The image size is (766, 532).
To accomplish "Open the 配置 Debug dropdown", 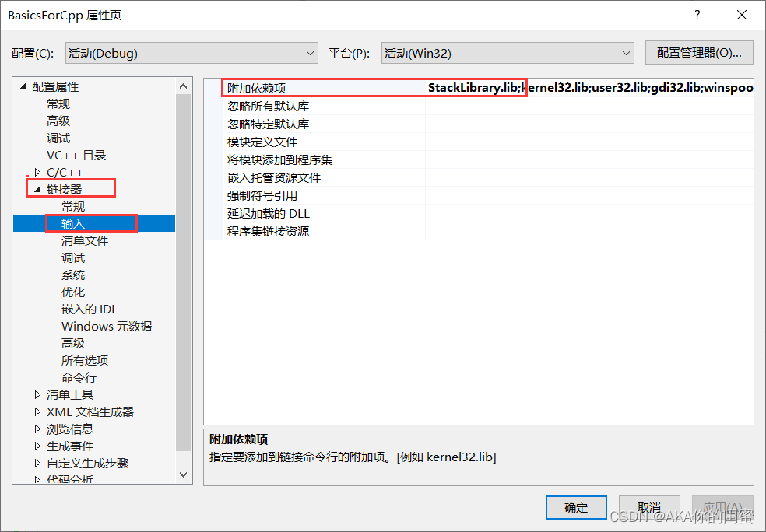I will pos(191,53).
